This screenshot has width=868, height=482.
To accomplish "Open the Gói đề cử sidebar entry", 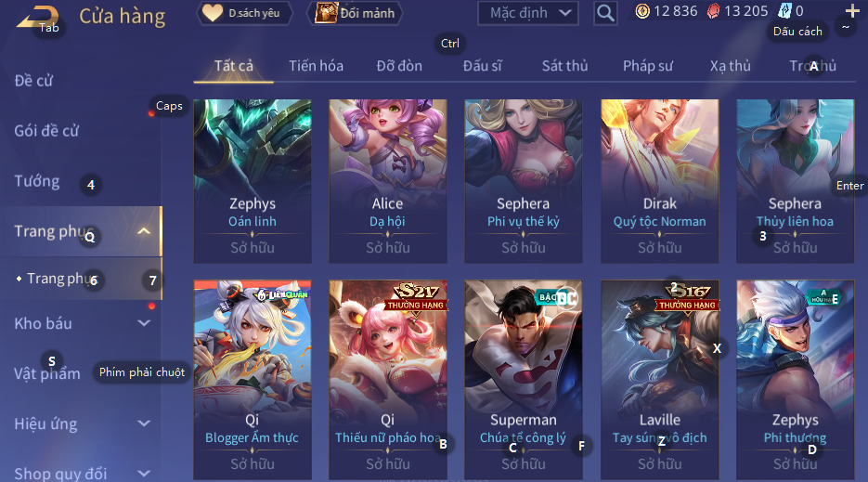I will (x=46, y=131).
